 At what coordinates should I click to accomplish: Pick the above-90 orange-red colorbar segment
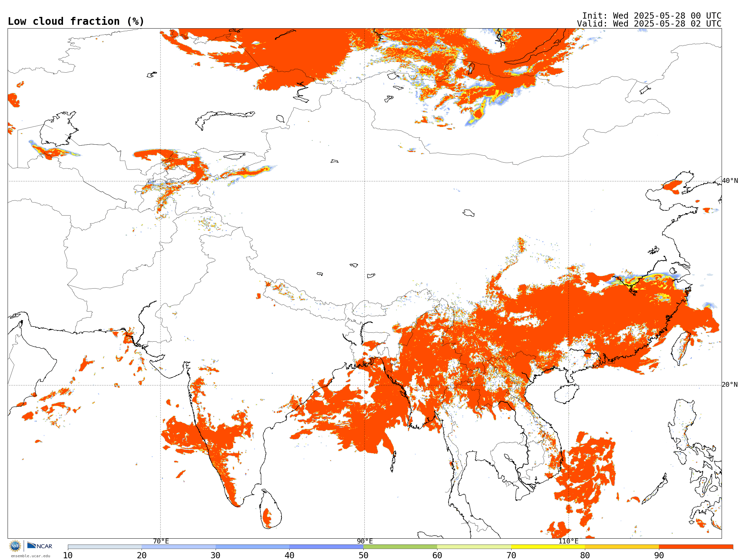click(x=696, y=547)
